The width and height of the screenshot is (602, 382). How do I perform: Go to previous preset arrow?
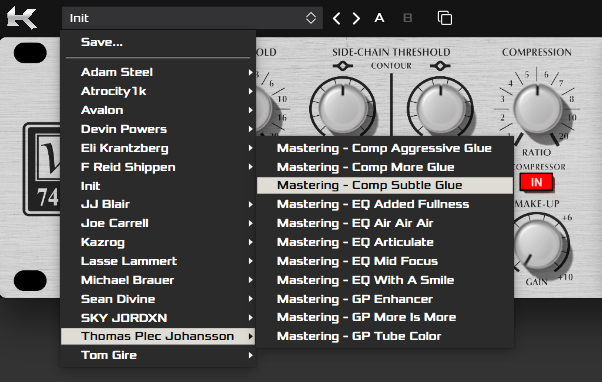coord(336,18)
